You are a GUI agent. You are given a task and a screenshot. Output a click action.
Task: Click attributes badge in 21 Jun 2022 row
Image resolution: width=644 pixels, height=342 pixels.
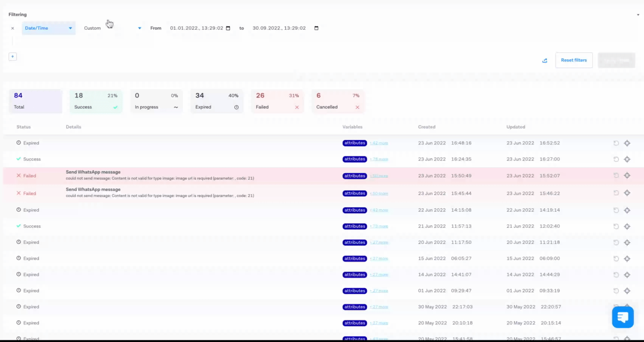pyautogui.click(x=355, y=226)
